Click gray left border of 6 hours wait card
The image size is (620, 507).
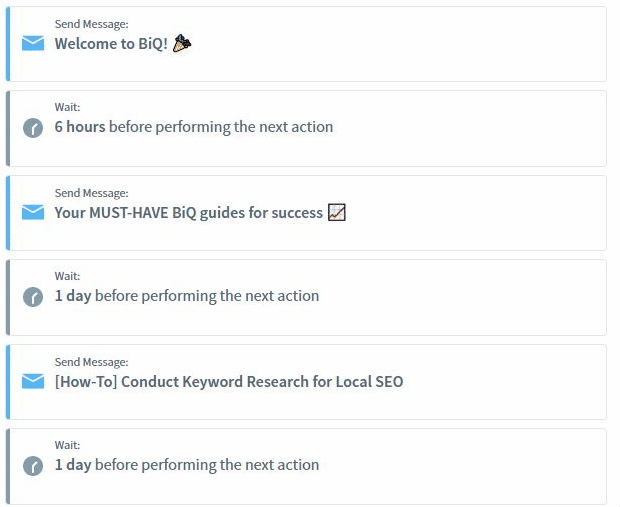click(x=8, y=129)
